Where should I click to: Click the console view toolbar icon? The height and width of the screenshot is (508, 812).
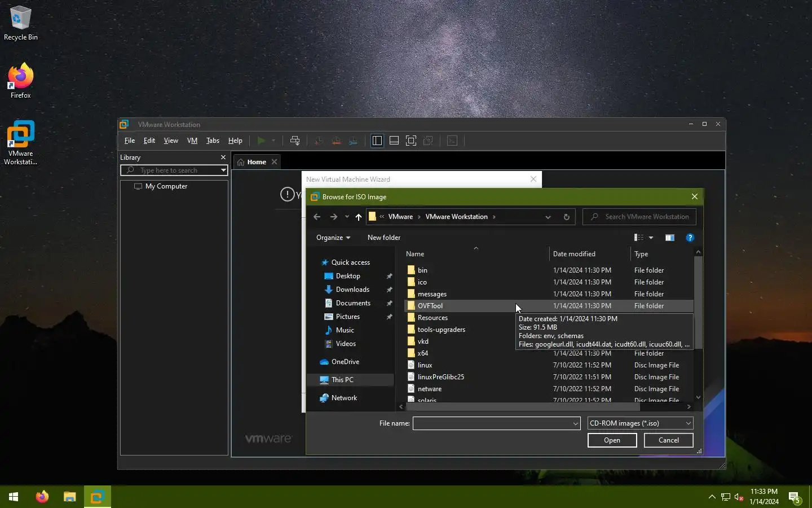coord(452,141)
